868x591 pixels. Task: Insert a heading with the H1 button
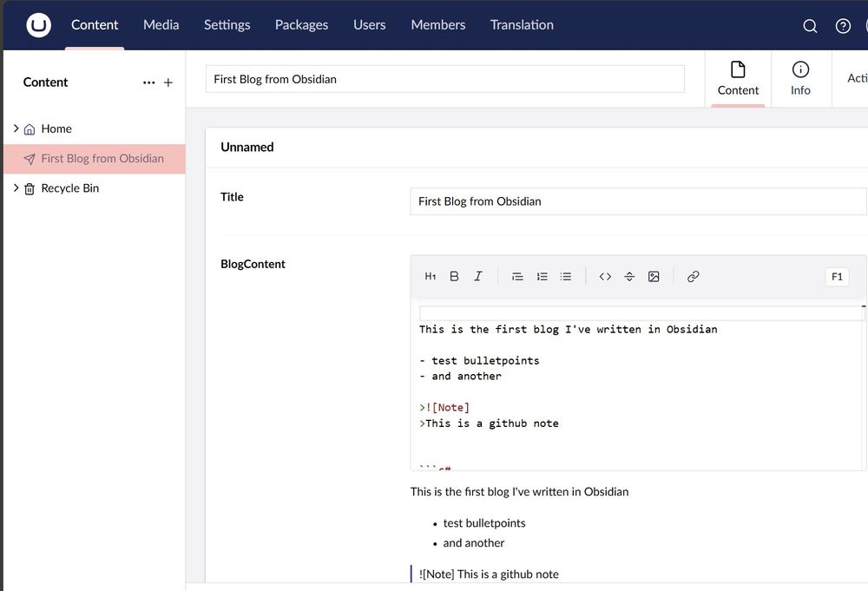click(431, 276)
